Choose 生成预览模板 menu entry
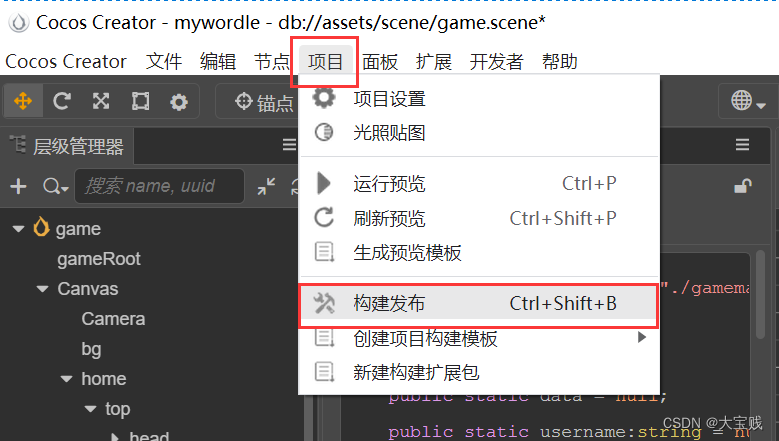Screen dimensions: 779x441 pyautogui.click(x=479, y=253)
